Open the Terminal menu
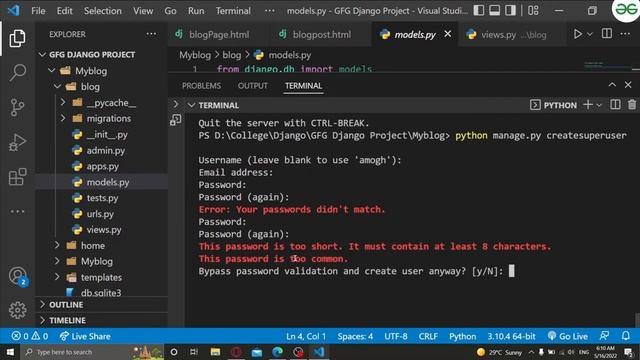 (x=233, y=11)
